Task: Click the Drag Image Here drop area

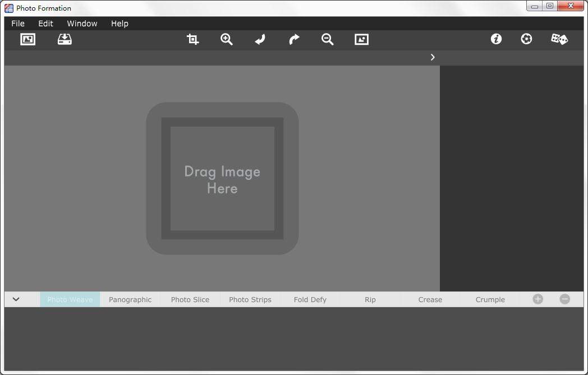Action: 222,179
